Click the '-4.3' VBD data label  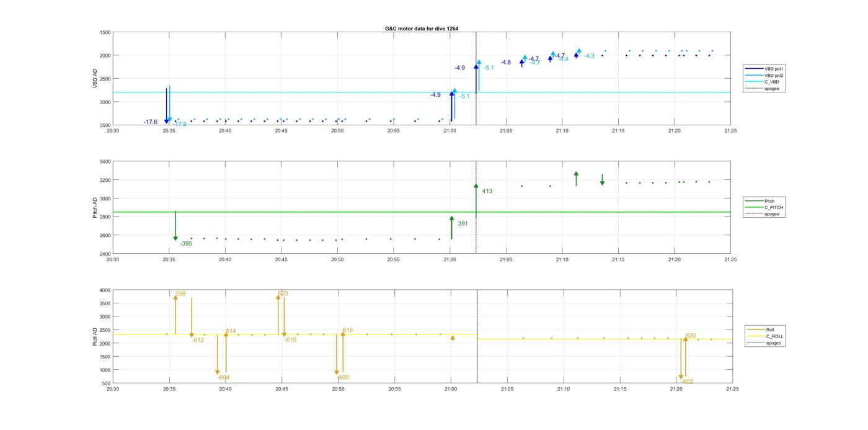pos(589,56)
